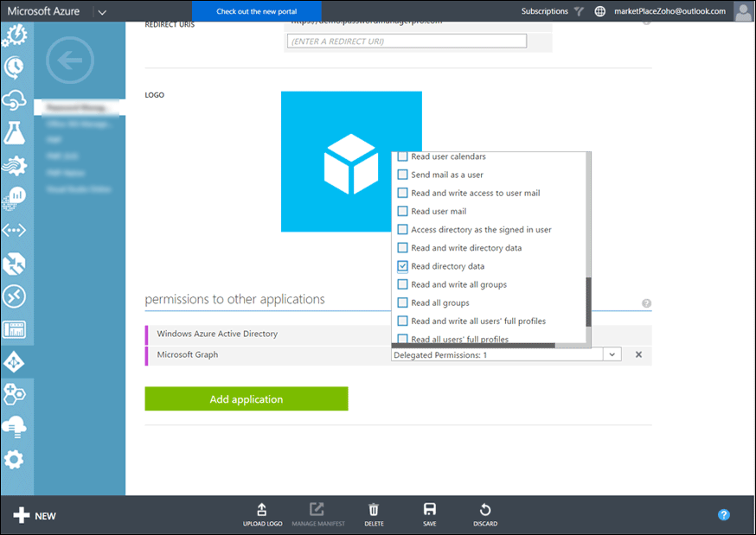Check 'Read and write all users' full profiles'
756x535 pixels.
point(402,322)
